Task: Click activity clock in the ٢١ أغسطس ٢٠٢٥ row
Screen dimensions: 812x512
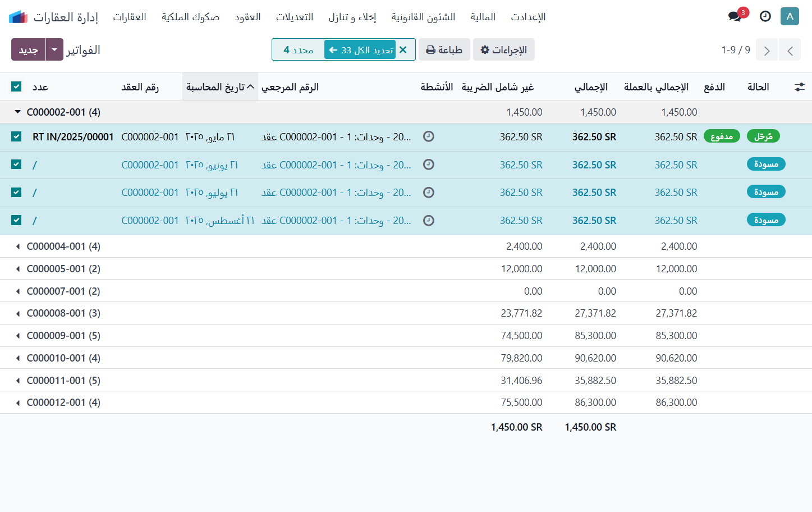Action: (x=429, y=221)
